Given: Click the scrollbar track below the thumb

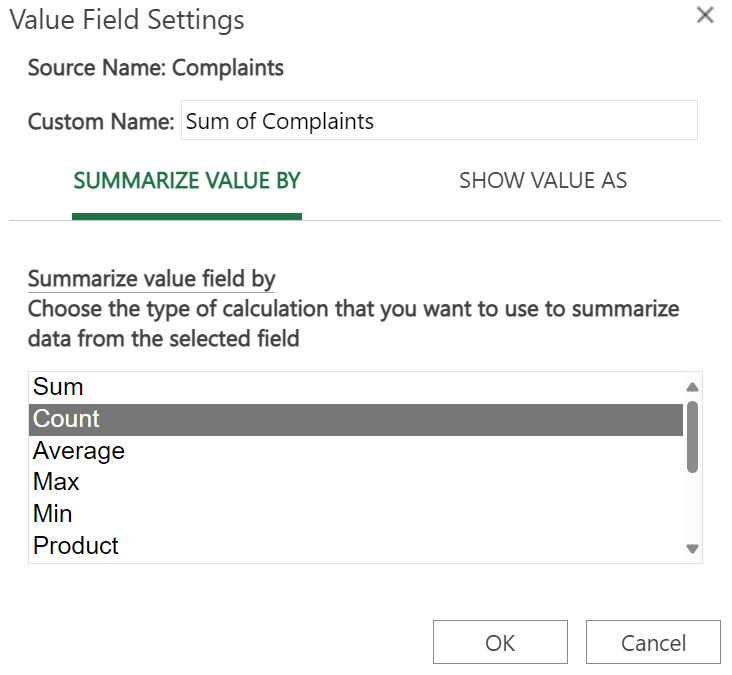Looking at the screenshot, I should point(692,507).
